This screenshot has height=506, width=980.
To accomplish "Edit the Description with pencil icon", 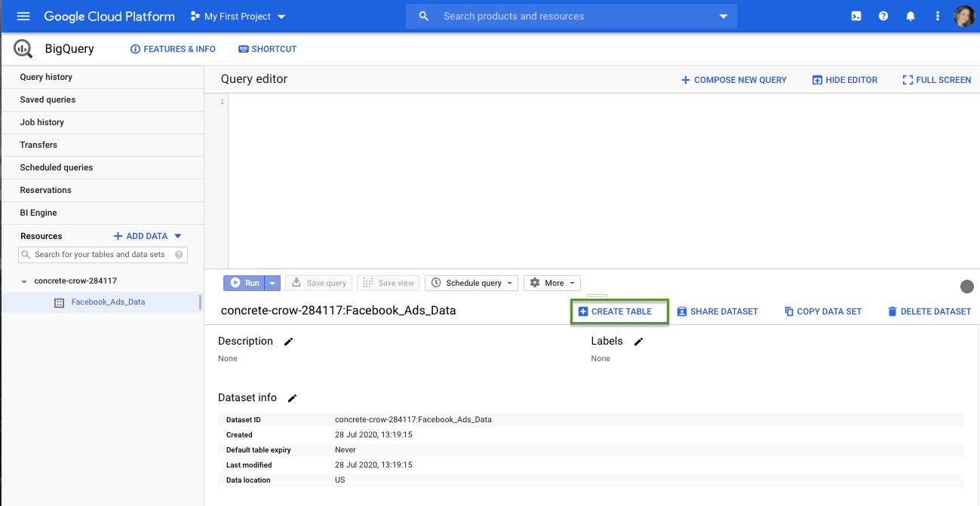I will tap(288, 342).
